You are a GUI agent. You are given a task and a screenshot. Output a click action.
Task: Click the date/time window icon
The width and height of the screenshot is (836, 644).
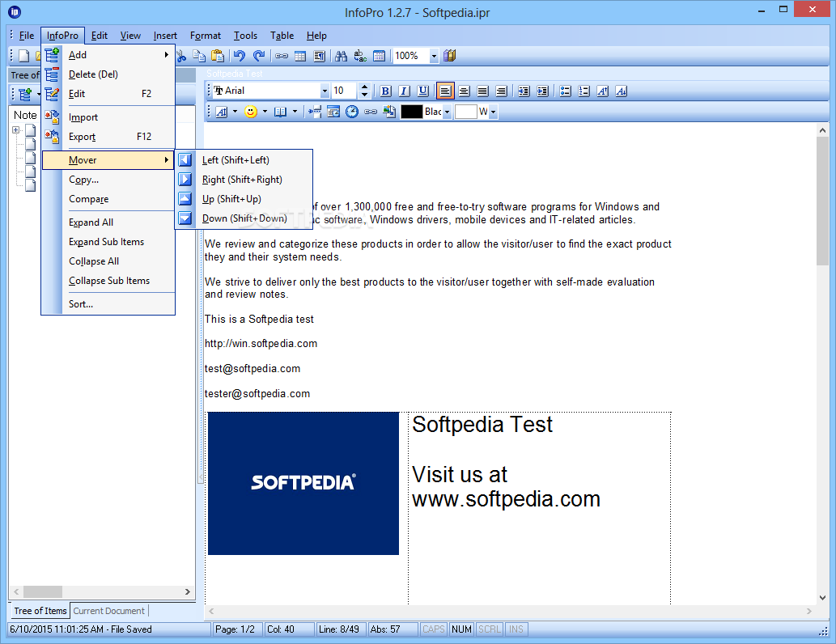coord(333,112)
